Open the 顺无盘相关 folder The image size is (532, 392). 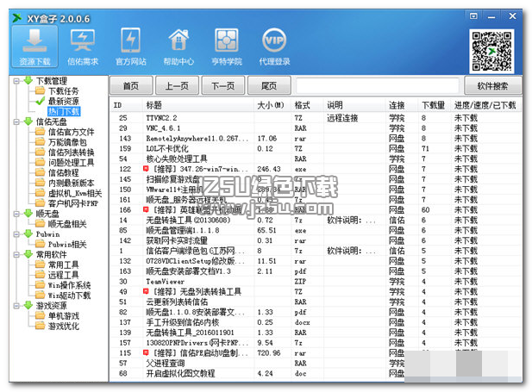[67, 224]
